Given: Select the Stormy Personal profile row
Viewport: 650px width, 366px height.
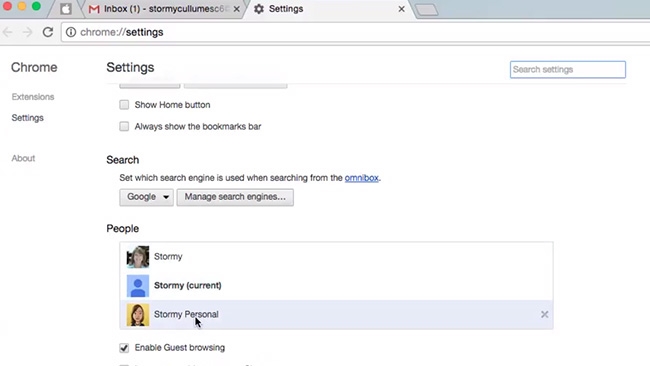Looking at the screenshot, I should point(336,315).
